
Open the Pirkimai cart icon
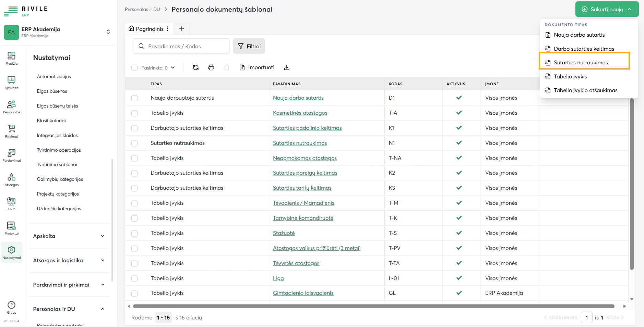click(12, 131)
